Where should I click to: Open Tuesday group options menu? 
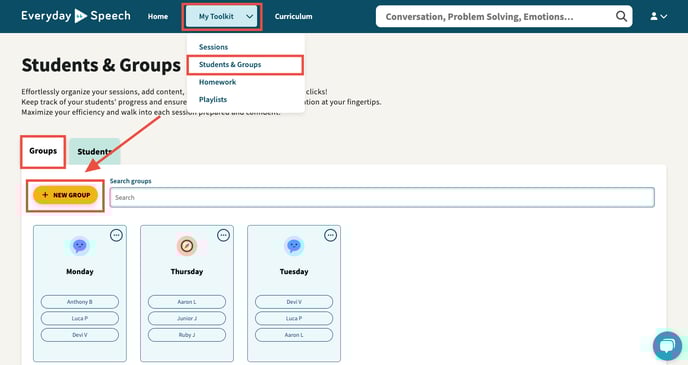(330, 235)
